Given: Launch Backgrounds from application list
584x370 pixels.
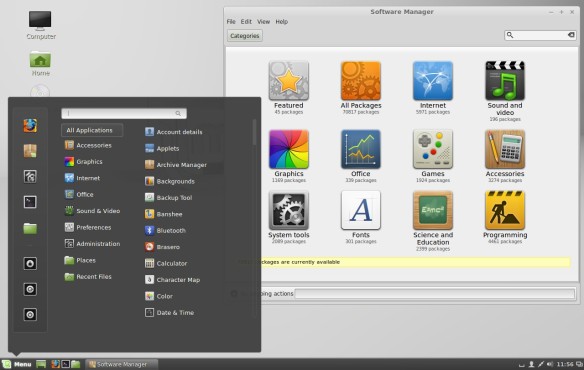Looking at the screenshot, I should point(169,181).
